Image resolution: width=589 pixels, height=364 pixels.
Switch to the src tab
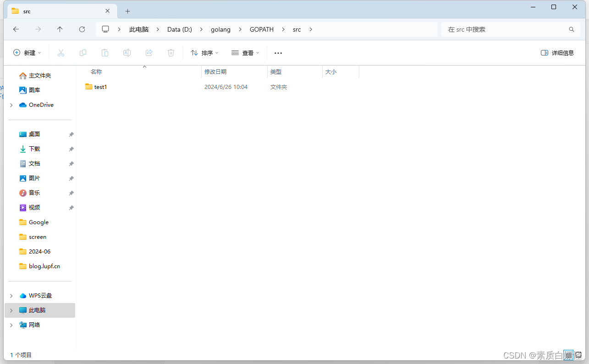click(x=55, y=11)
